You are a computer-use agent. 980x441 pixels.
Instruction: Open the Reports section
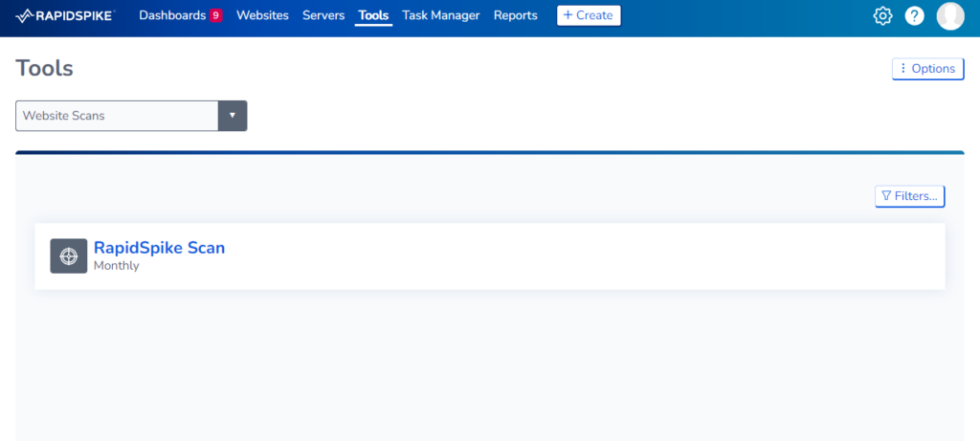[x=516, y=15]
